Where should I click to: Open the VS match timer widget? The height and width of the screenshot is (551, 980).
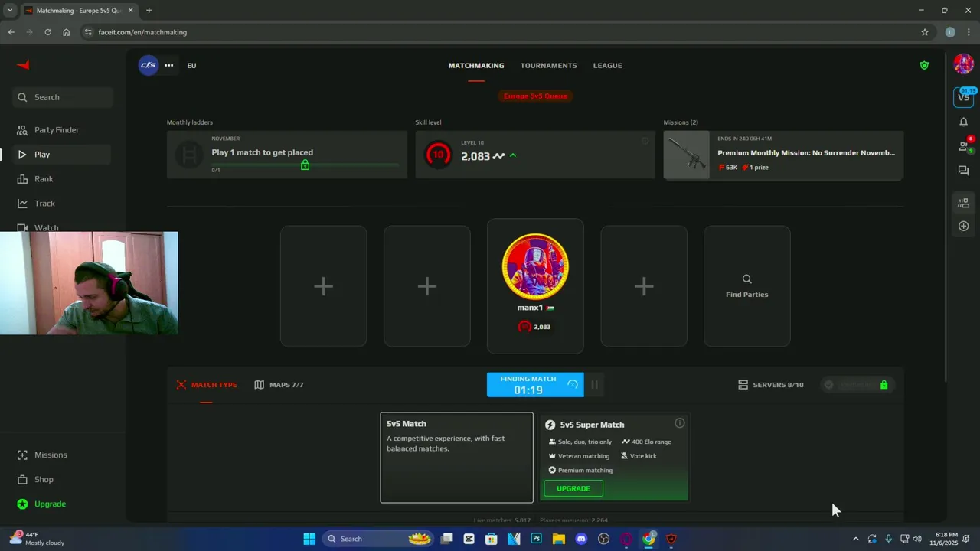pyautogui.click(x=964, y=96)
